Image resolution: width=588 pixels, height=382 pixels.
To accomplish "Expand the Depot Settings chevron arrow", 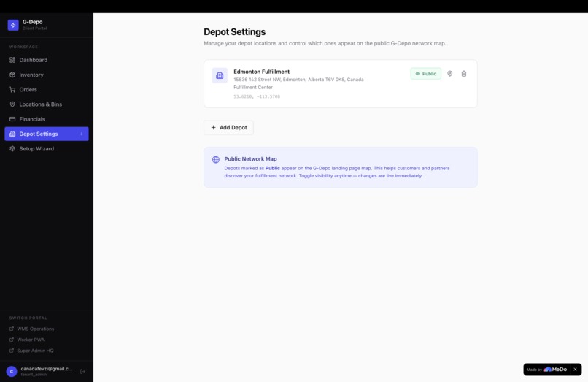I will point(82,134).
